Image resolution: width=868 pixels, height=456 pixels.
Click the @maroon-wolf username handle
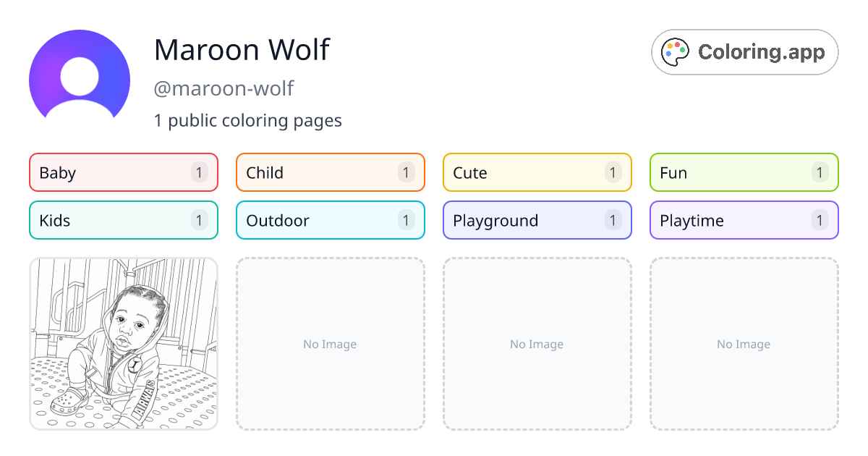(224, 88)
